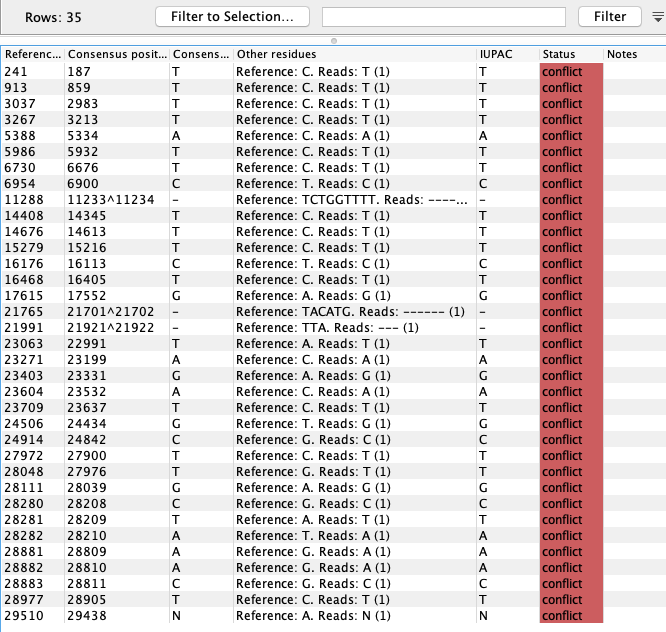666x632 pixels.
Task: Focus the filter text input field
Action: tap(443, 16)
